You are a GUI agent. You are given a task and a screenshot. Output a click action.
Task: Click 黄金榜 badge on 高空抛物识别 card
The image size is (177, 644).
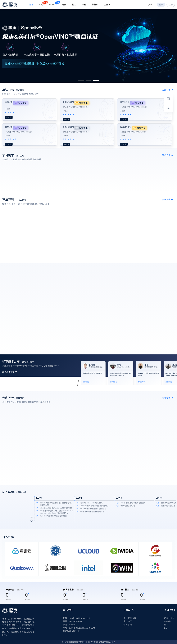[82, 103]
